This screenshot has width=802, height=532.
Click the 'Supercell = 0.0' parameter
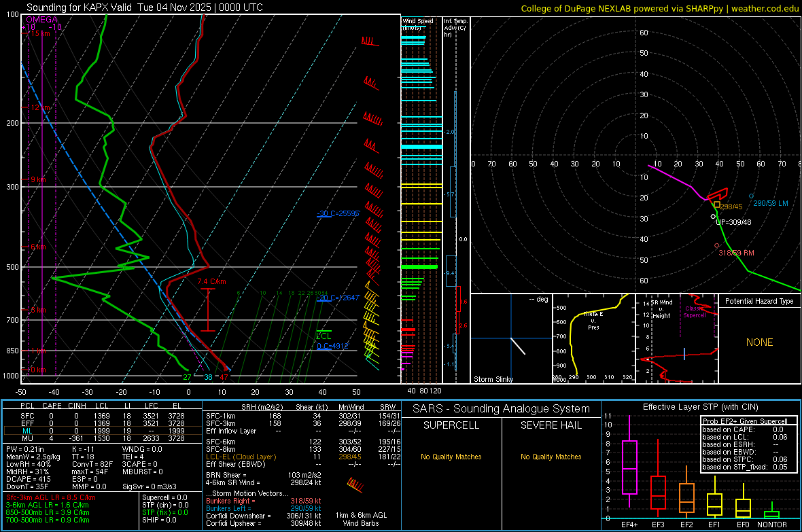tap(164, 498)
